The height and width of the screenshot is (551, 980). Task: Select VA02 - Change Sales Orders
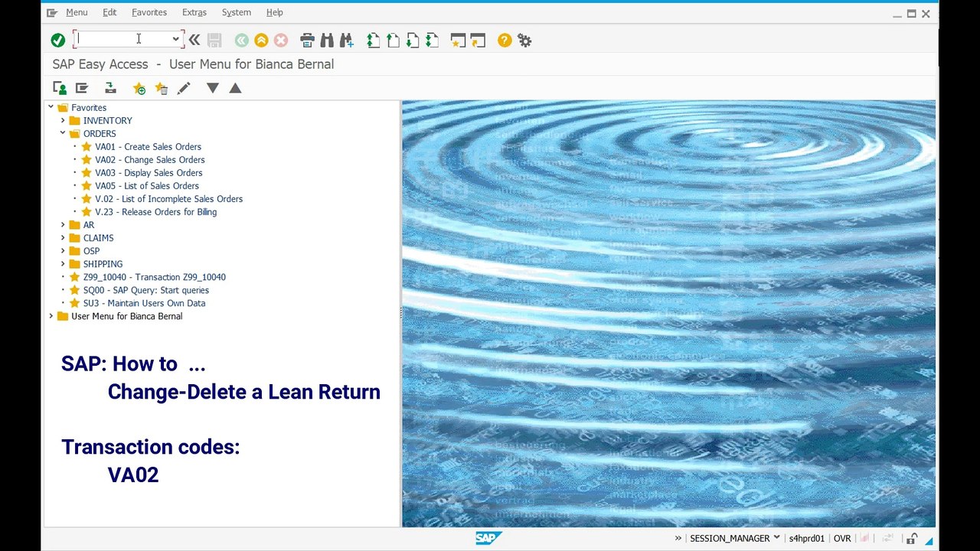coord(150,160)
